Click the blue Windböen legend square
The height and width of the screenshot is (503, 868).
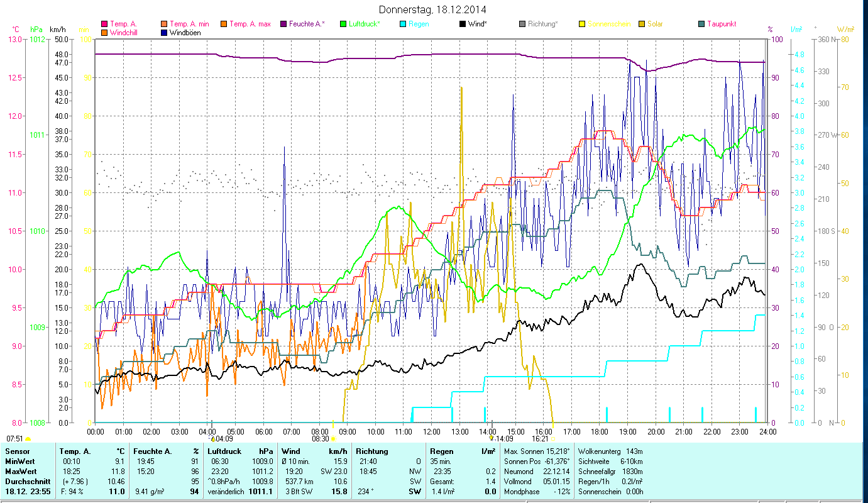pos(165,32)
